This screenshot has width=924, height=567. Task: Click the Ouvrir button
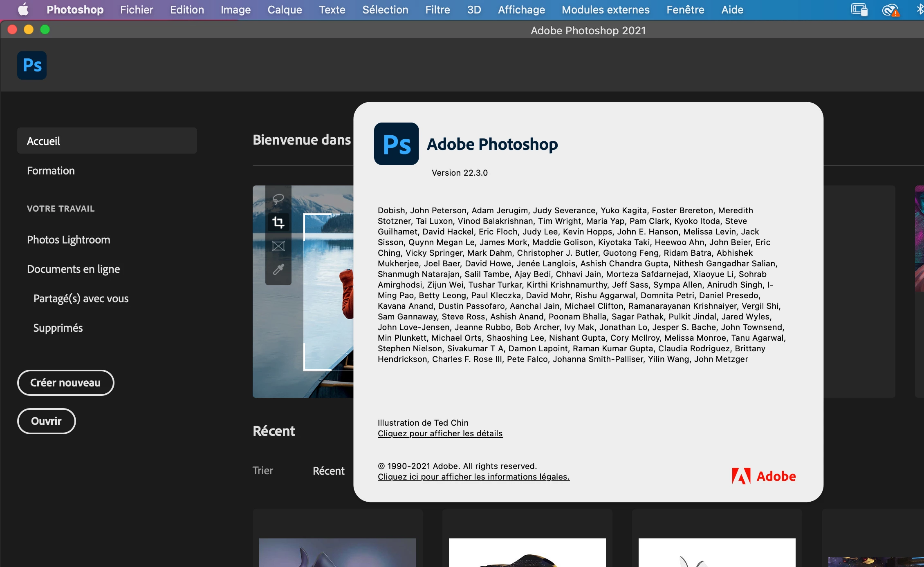46,421
